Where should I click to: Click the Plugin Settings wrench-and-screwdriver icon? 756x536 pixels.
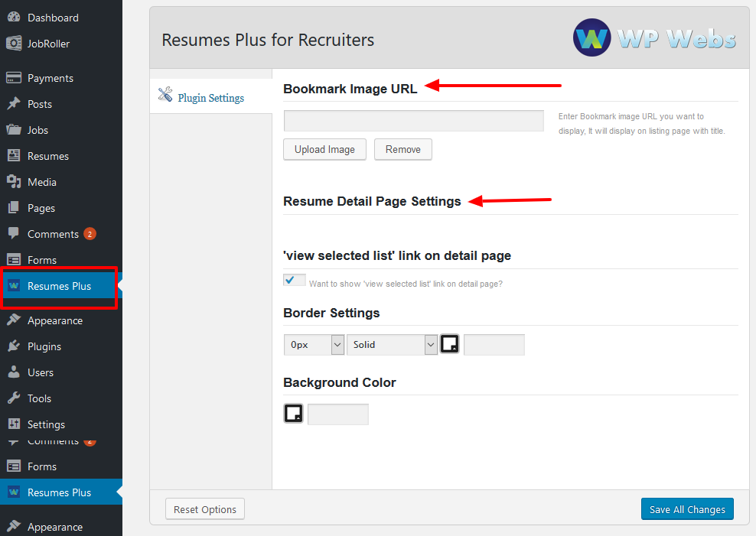coord(165,94)
